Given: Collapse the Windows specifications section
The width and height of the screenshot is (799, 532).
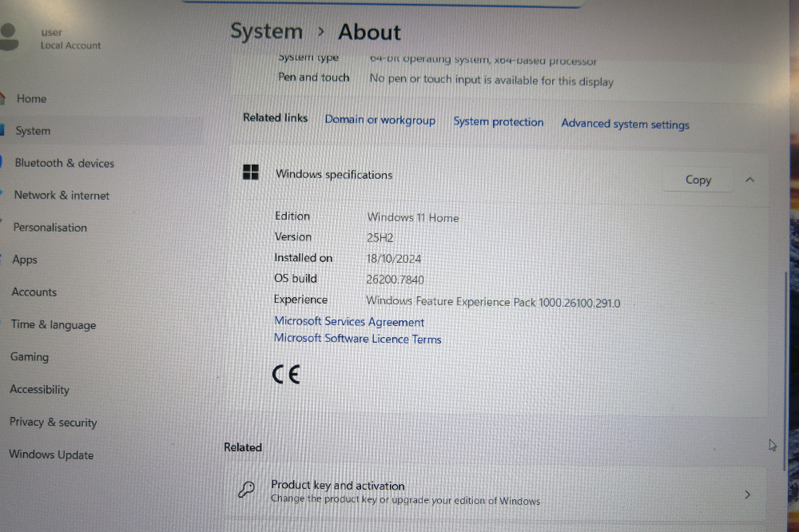Looking at the screenshot, I should [x=749, y=180].
